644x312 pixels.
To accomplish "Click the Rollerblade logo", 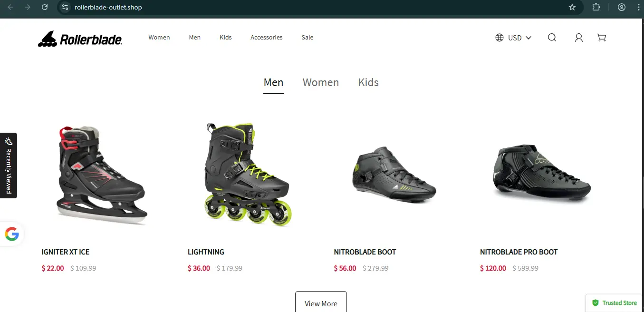I will pos(80,39).
